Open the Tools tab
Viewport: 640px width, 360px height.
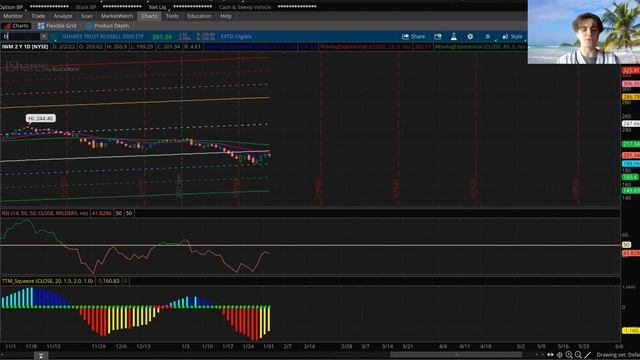point(172,16)
